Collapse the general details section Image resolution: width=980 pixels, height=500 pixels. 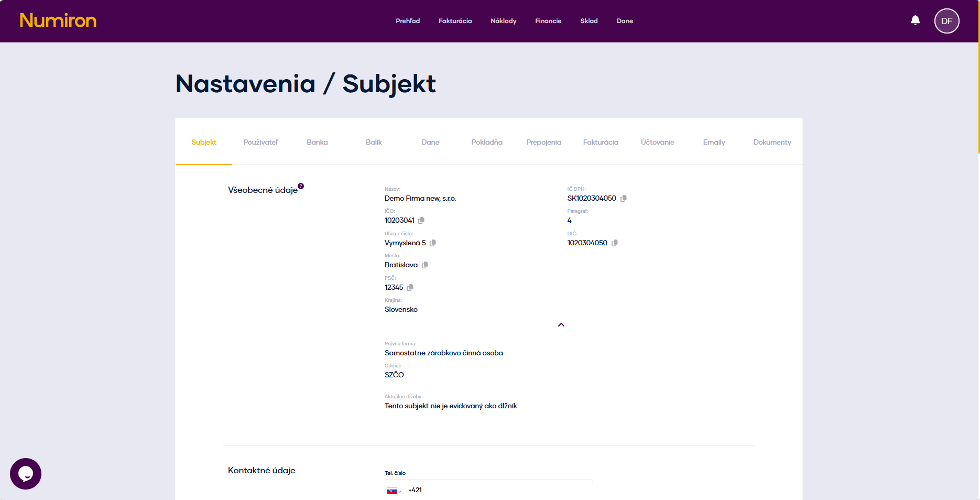pos(561,324)
